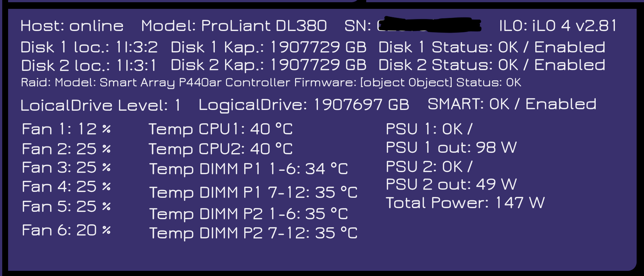Viewport: 644px width, 276px height.
Task: Click the PSU 2 OK status line
Action: point(429,167)
